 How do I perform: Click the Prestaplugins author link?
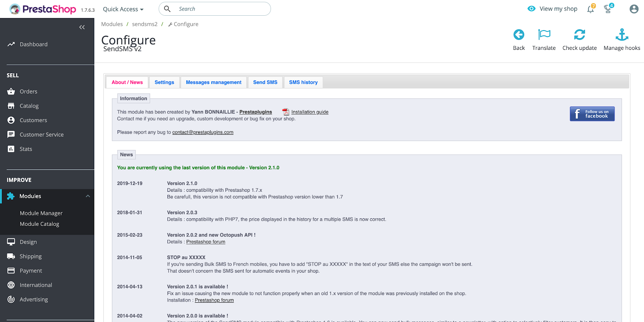click(x=256, y=112)
